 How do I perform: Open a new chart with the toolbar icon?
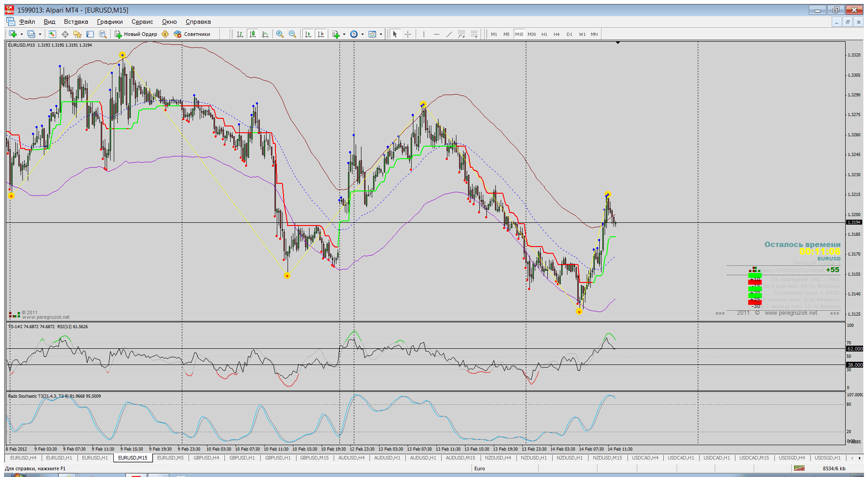point(13,34)
